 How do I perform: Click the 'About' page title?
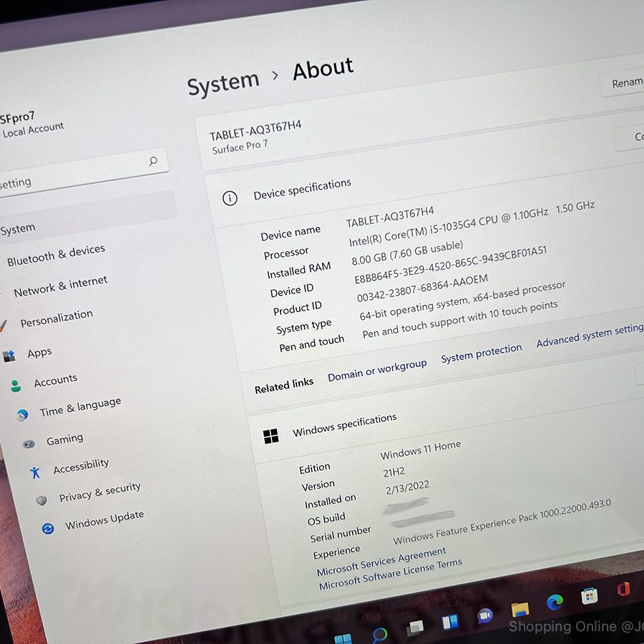tap(323, 69)
